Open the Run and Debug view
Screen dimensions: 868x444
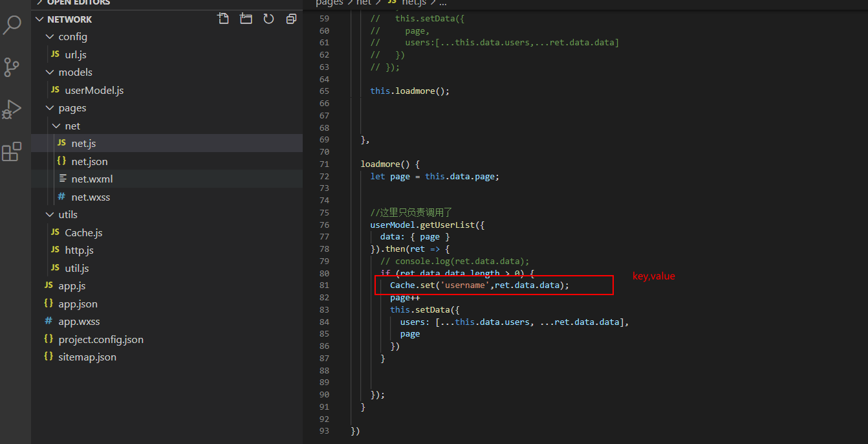click(12, 109)
